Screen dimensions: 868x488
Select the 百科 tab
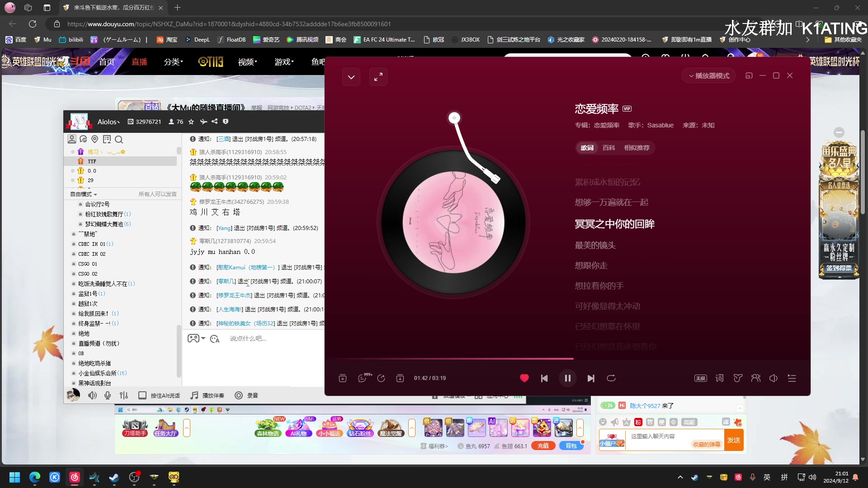click(x=609, y=148)
